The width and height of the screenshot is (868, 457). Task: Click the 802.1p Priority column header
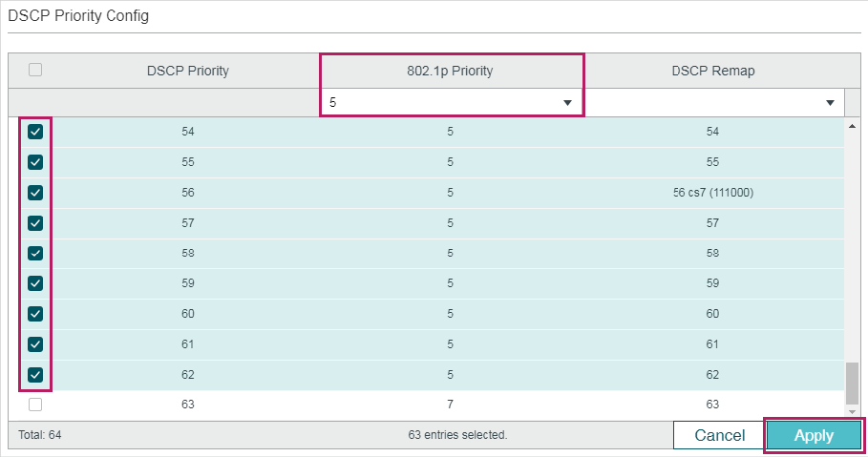pos(450,71)
